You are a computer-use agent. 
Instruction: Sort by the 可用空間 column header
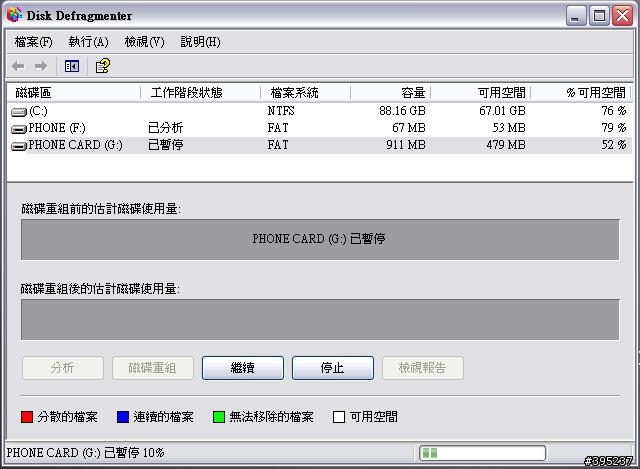tap(480, 93)
